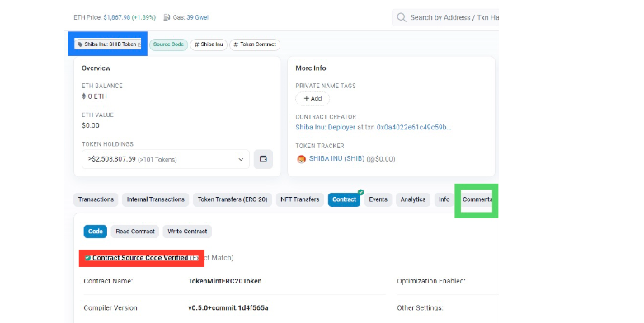Viewport: 644px width, 323px height.
Task: Open the Shiba Inu: Deployer link
Action: pos(325,127)
